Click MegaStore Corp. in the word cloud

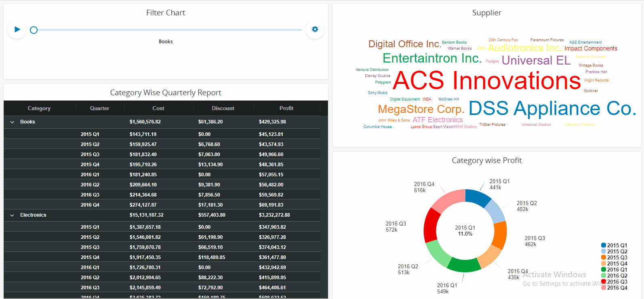421,109
